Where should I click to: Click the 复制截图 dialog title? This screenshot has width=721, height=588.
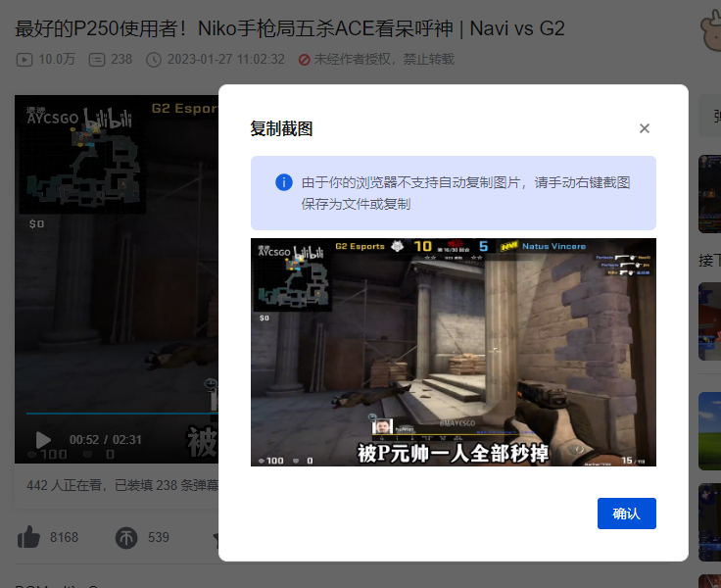[x=281, y=128]
